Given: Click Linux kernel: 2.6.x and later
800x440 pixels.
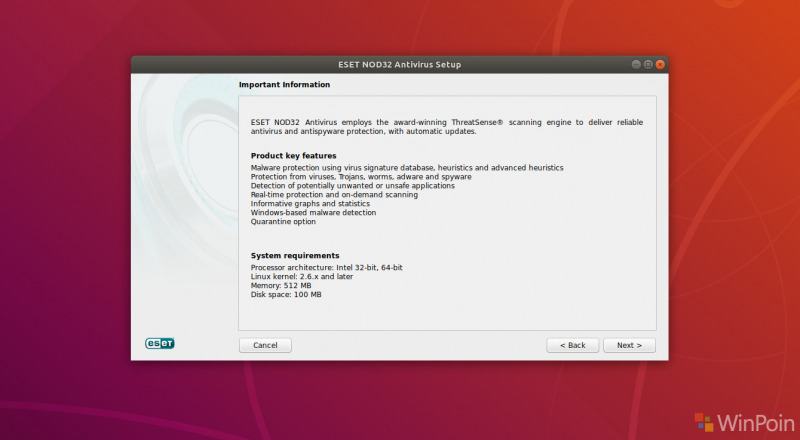Looking at the screenshot, I should tap(302, 277).
